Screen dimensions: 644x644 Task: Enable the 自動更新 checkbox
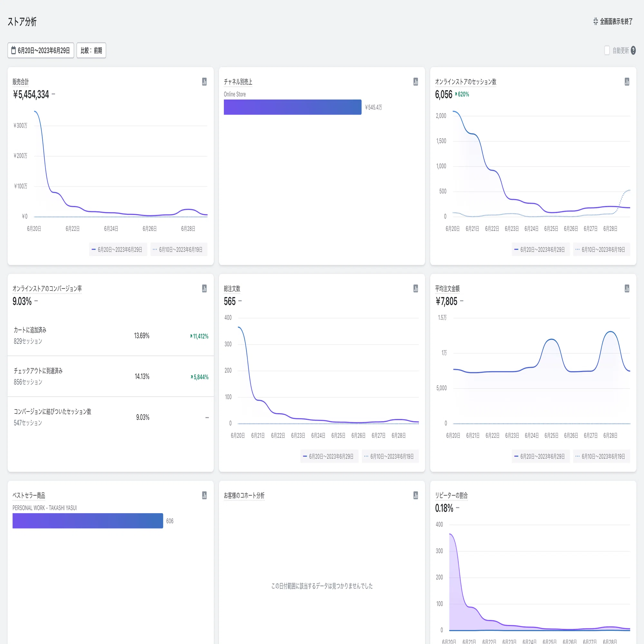point(607,50)
